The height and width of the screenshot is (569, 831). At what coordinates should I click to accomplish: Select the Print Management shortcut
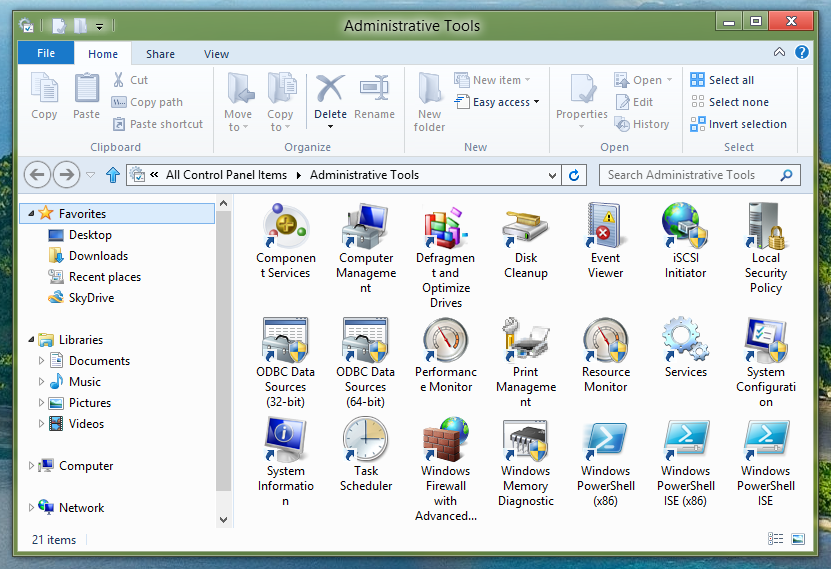(x=526, y=363)
